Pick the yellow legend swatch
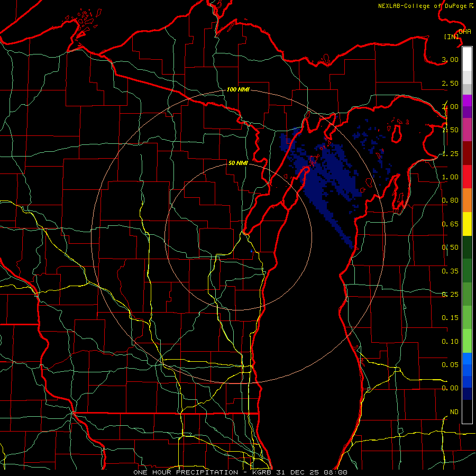This screenshot has height=476, width=476. tap(467, 224)
